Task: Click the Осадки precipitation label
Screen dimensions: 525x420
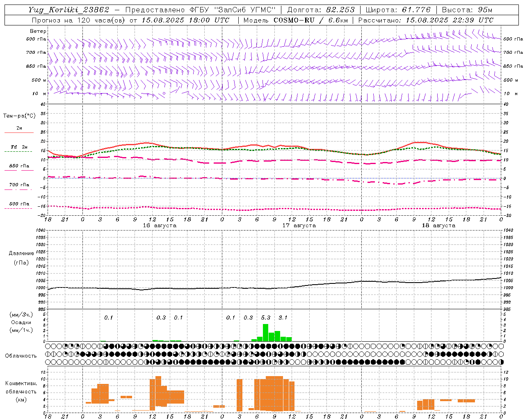Action: (21, 322)
